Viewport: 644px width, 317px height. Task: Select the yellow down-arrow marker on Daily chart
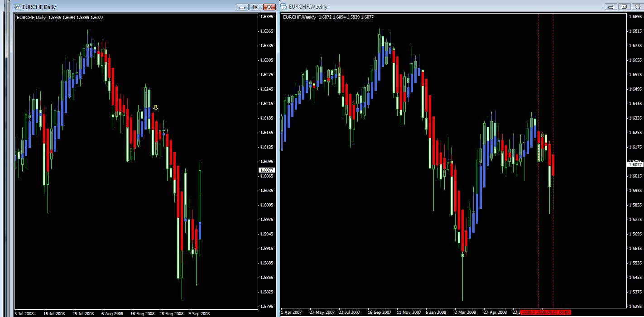click(x=156, y=108)
